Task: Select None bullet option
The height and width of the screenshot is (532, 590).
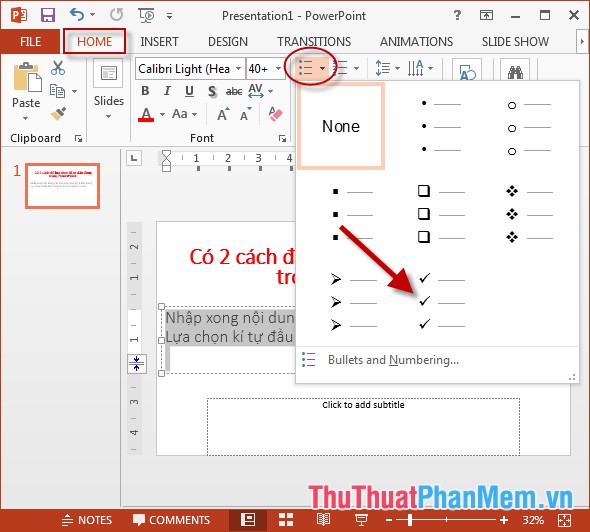Action: click(341, 126)
